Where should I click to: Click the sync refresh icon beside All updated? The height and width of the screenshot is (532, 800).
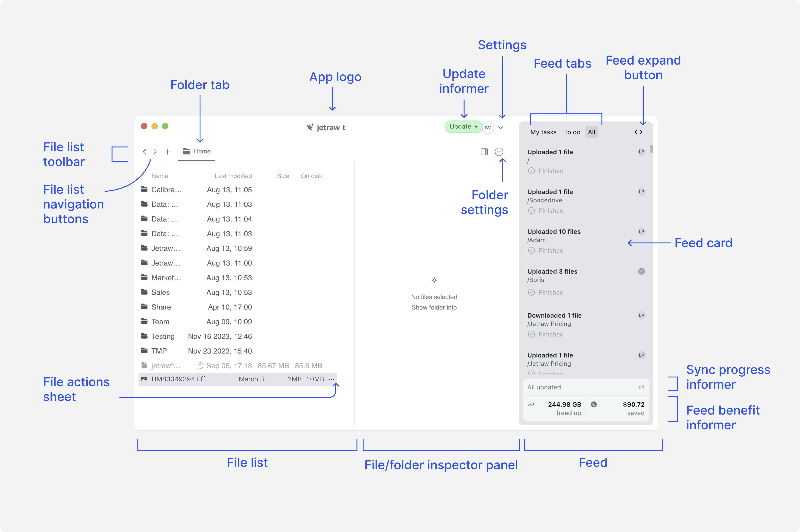coord(641,387)
